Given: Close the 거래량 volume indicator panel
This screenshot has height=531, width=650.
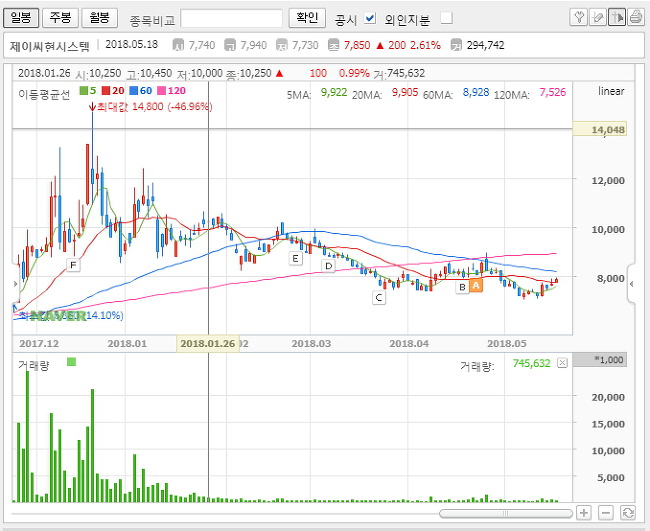Looking at the screenshot, I should pyautogui.click(x=562, y=364).
